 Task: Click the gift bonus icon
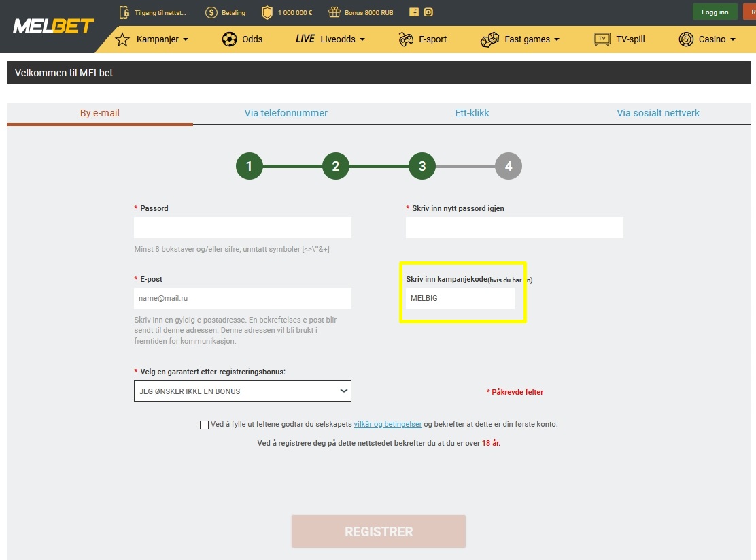click(x=334, y=12)
